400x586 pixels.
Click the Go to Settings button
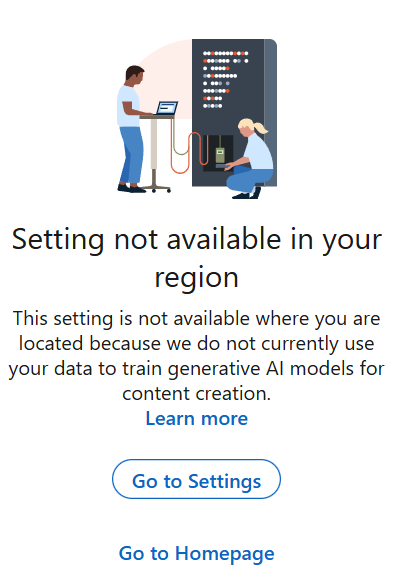[196, 479]
